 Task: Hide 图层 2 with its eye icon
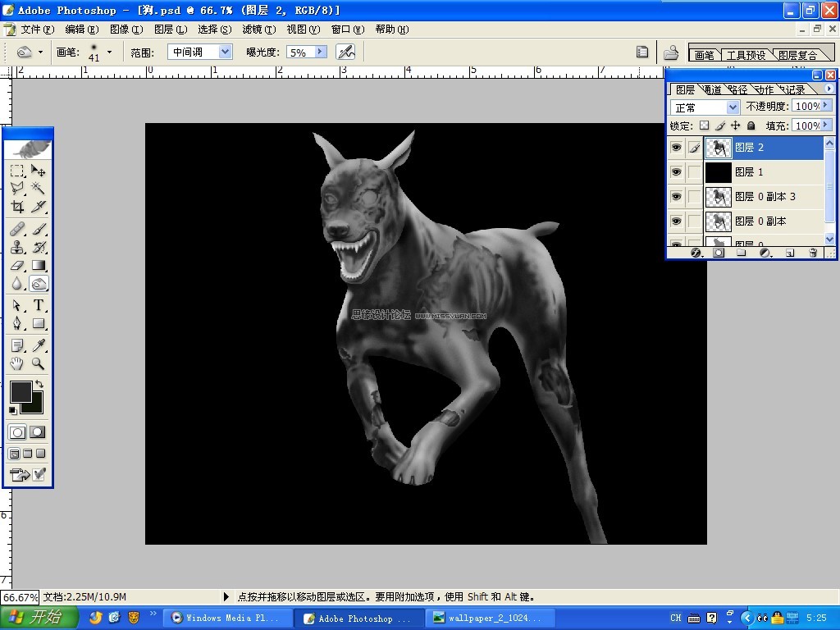point(677,148)
